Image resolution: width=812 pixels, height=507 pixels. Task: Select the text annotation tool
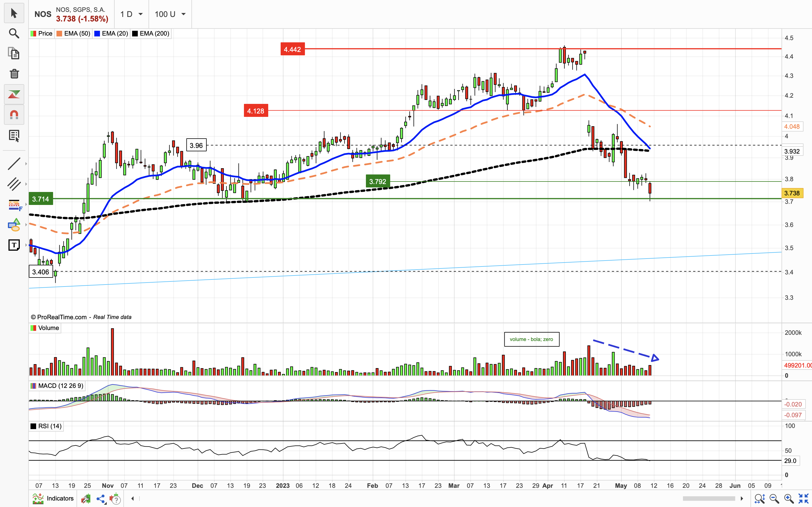[x=14, y=245]
